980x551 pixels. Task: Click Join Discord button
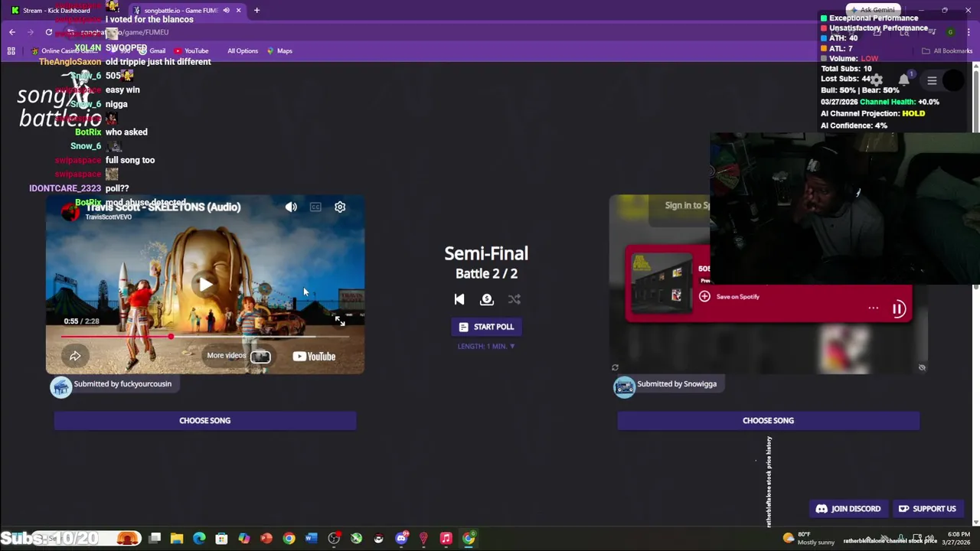coord(848,509)
